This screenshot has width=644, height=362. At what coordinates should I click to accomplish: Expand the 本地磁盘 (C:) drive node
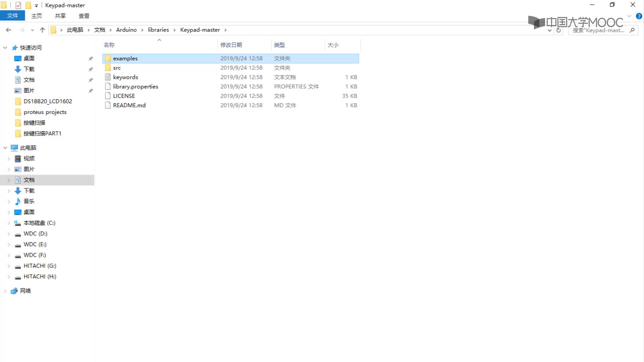(9, 223)
